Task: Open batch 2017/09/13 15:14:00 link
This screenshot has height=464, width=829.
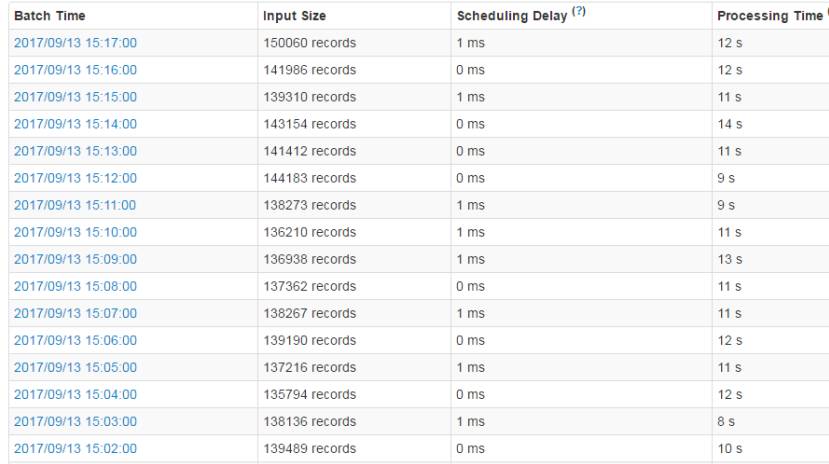Action: (75, 124)
